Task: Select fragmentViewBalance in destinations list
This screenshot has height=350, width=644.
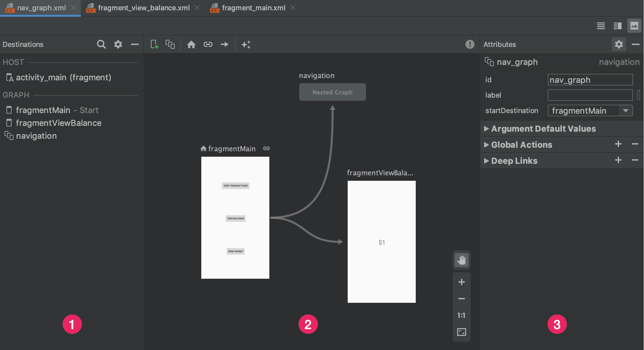Action: click(59, 123)
